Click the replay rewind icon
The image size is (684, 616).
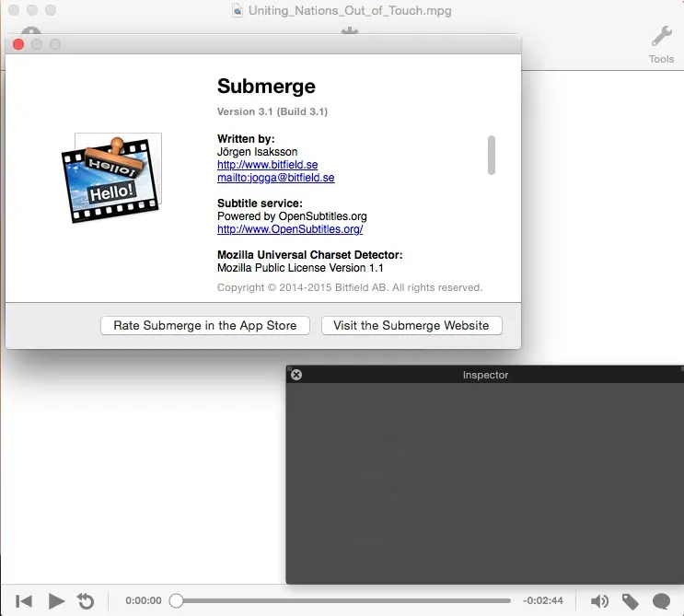coord(86,601)
